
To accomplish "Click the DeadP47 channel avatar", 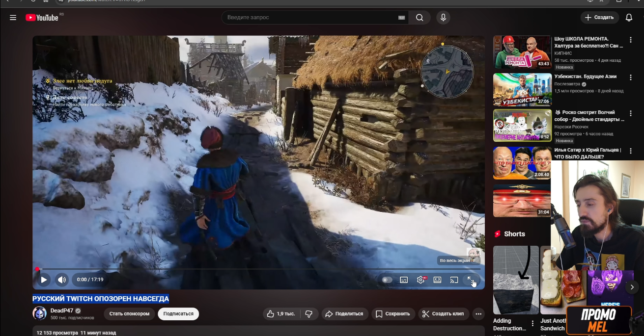I will pos(39,313).
